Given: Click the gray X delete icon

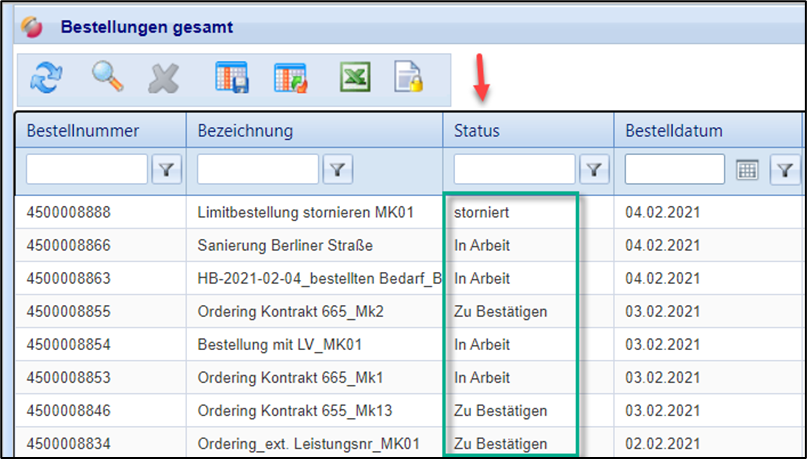Looking at the screenshot, I should pos(164,79).
